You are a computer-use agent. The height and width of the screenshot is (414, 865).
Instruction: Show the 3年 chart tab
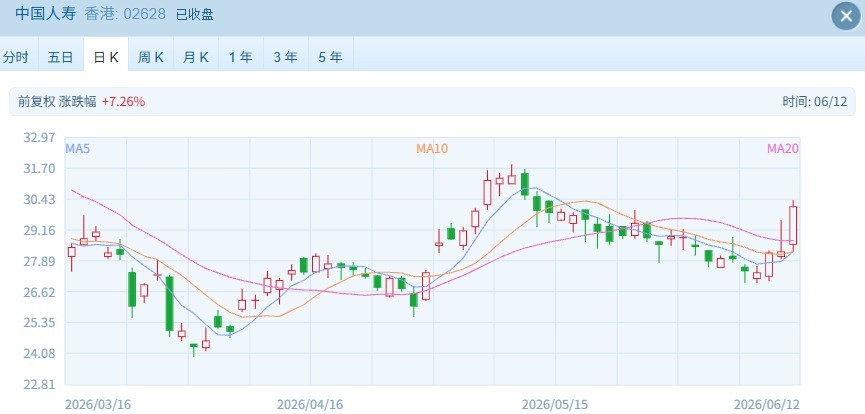tap(286, 57)
